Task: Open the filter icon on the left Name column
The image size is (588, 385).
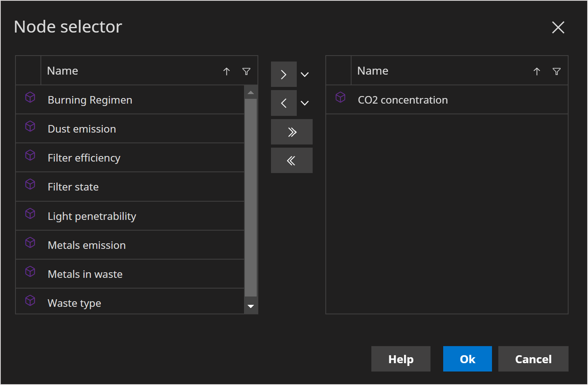Action: [x=246, y=71]
